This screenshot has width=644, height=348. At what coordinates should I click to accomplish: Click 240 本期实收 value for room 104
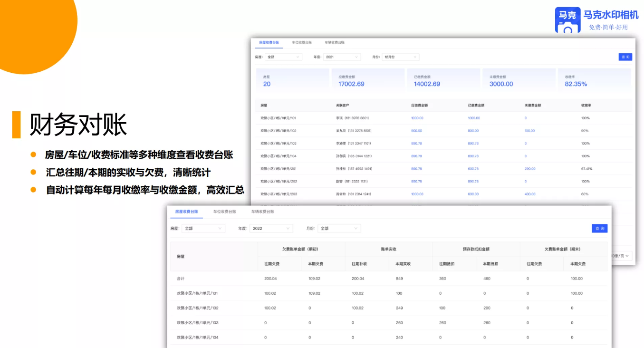(x=399, y=338)
